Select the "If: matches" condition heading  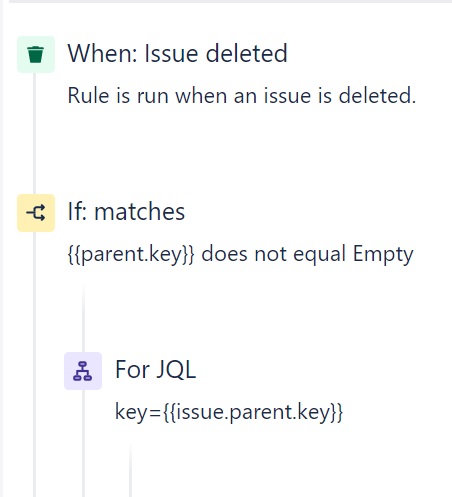(126, 211)
